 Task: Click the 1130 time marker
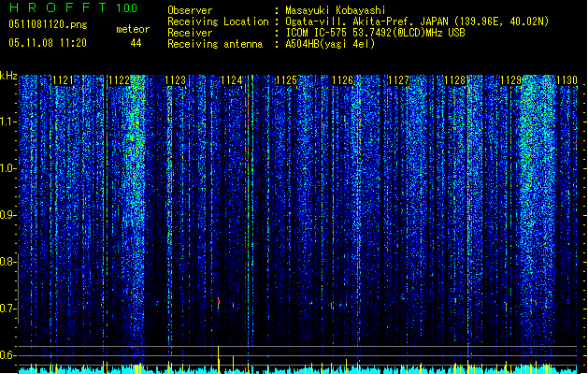566,80
